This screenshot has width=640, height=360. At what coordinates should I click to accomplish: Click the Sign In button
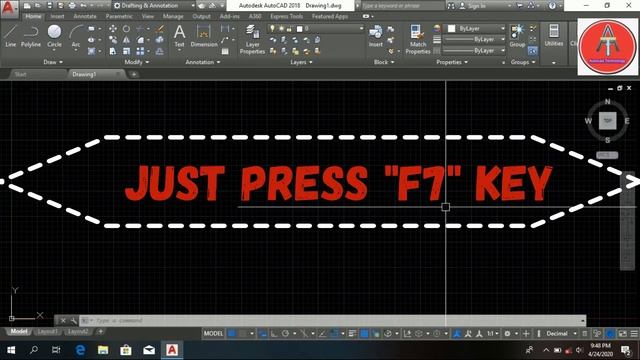point(473,6)
